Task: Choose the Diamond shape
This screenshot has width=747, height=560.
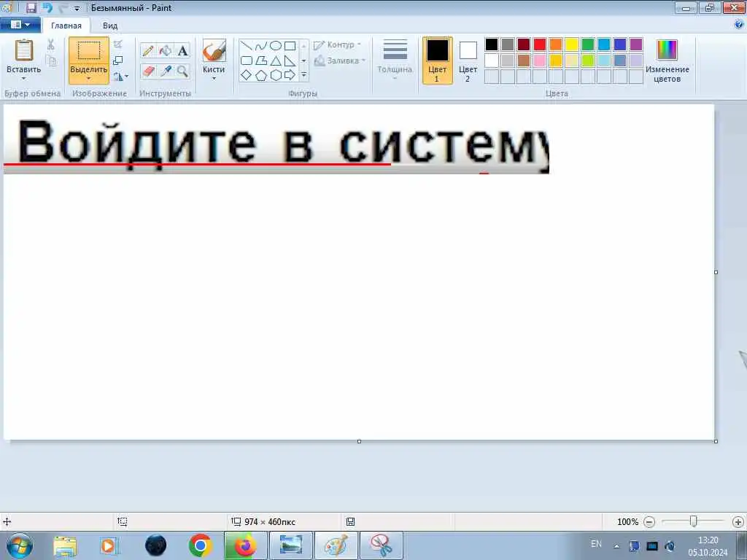Action: (247, 75)
